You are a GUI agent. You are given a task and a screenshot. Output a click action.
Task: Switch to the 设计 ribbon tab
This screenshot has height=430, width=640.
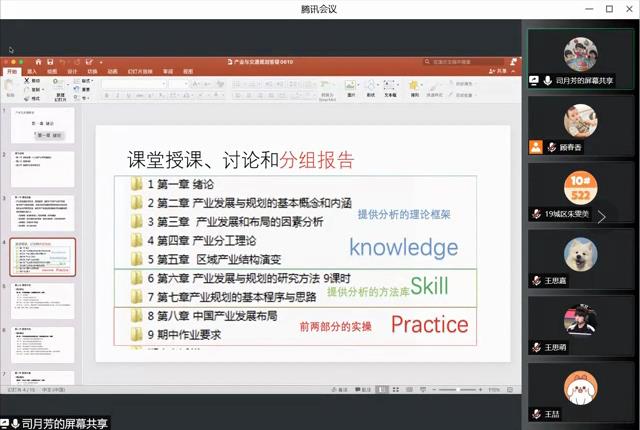[x=71, y=71]
